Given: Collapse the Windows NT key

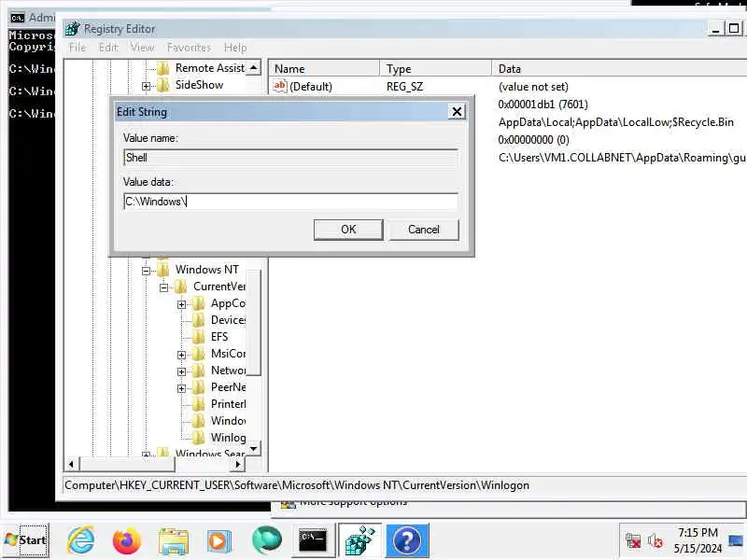Looking at the screenshot, I should (x=147, y=271).
